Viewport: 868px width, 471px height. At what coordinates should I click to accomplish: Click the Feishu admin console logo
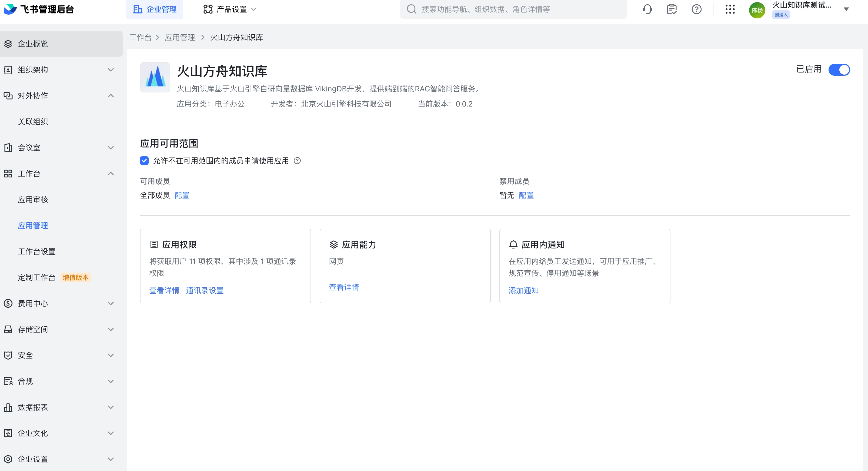38,9
